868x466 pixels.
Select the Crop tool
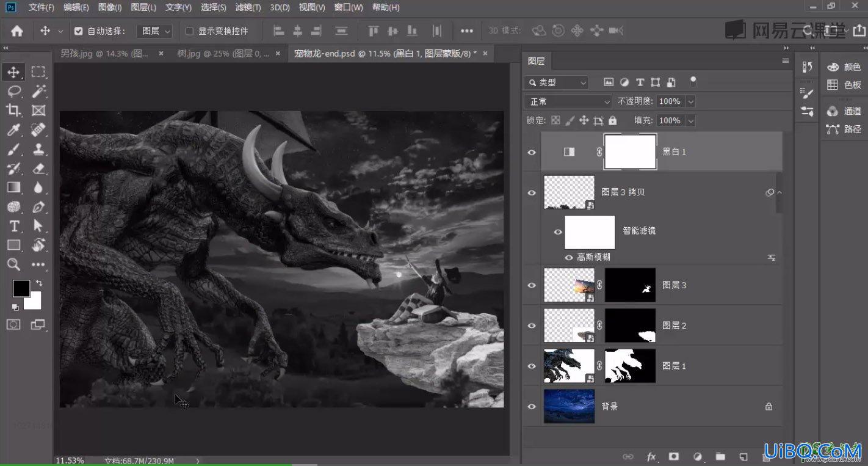13,110
